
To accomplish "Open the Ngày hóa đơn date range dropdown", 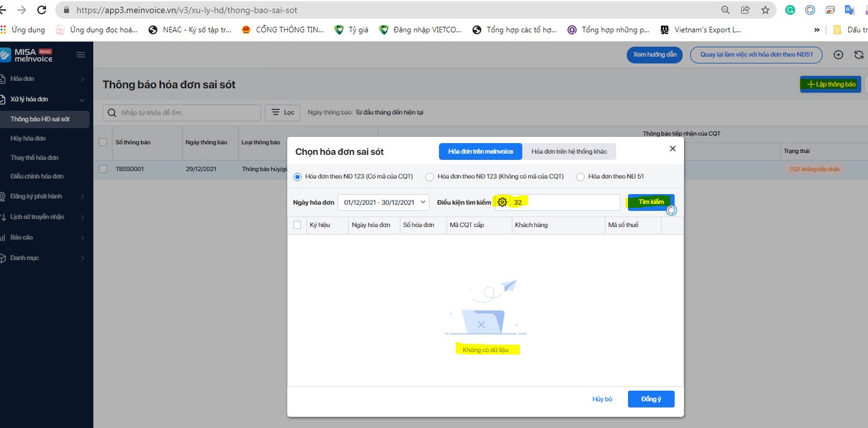I will pyautogui.click(x=384, y=202).
